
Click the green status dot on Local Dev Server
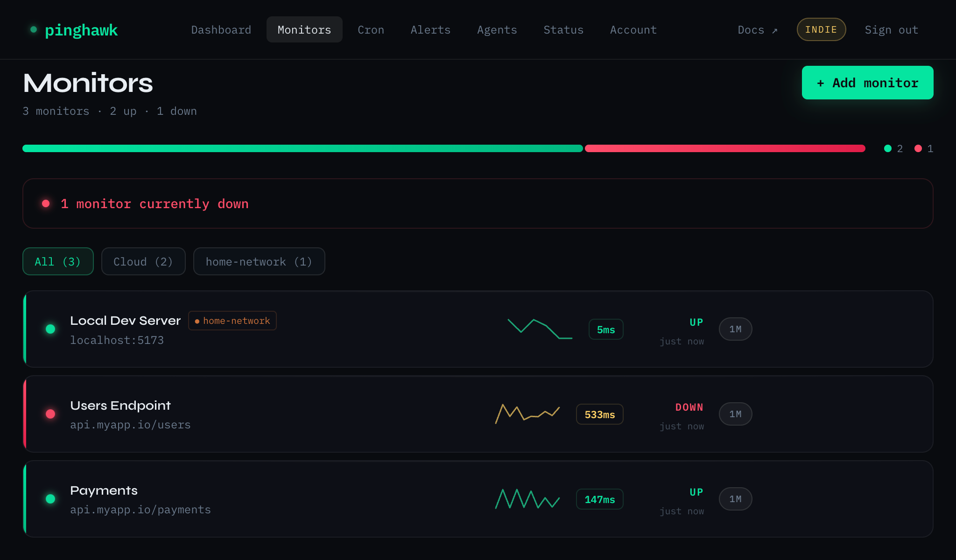pyautogui.click(x=50, y=329)
